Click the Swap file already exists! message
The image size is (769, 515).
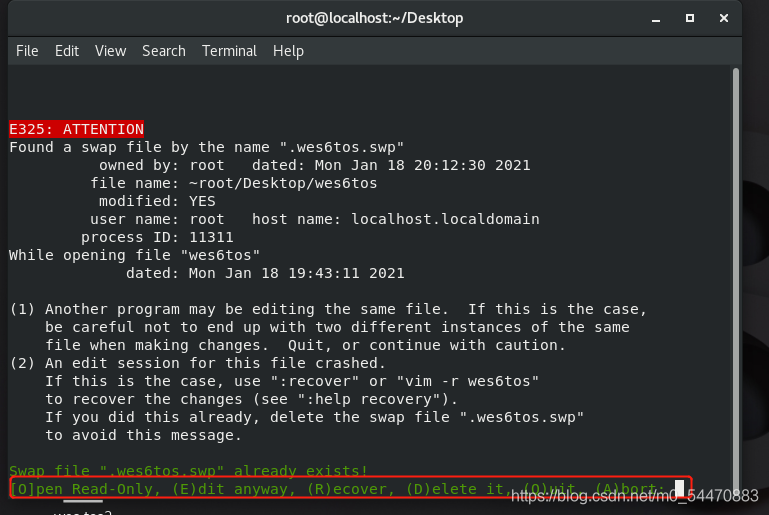click(188, 471)
